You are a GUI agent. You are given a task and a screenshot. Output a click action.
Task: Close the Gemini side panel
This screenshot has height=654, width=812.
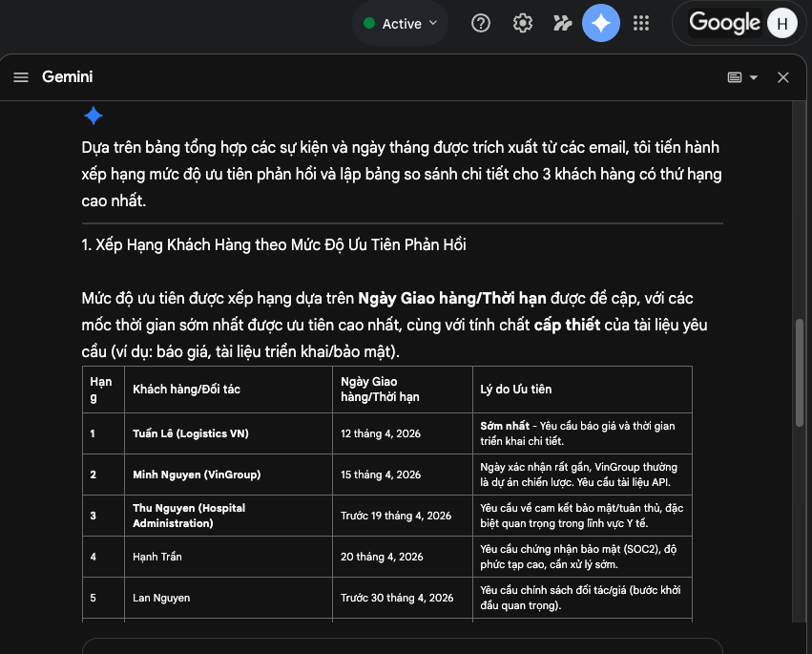tap(783, 77)
